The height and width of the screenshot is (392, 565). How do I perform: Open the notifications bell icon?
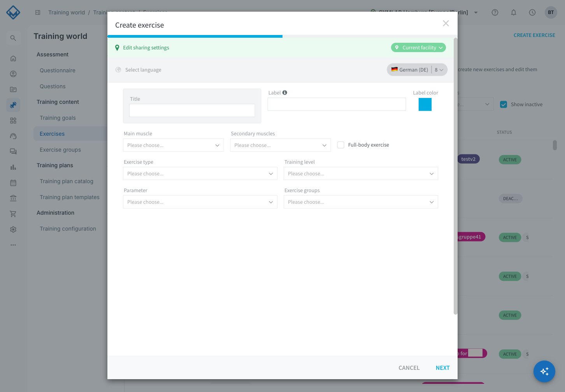click(x=514, y=12)
